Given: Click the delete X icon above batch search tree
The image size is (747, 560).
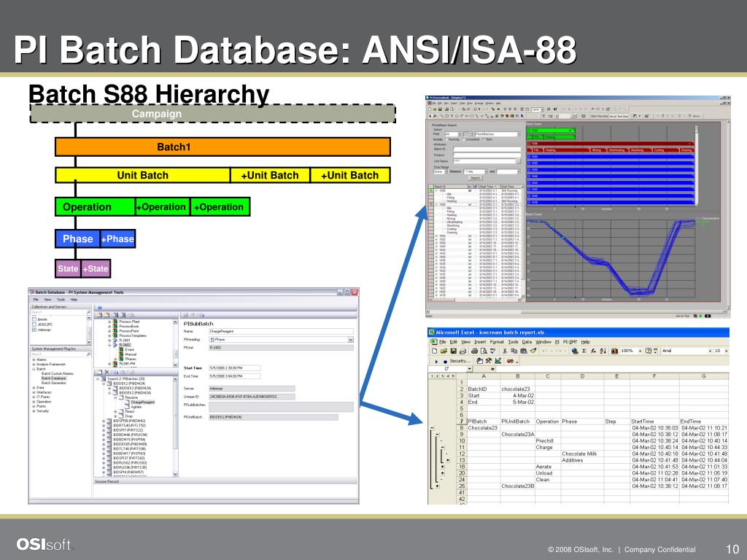Looking at the screenshot, I should (x=107, y=373).
